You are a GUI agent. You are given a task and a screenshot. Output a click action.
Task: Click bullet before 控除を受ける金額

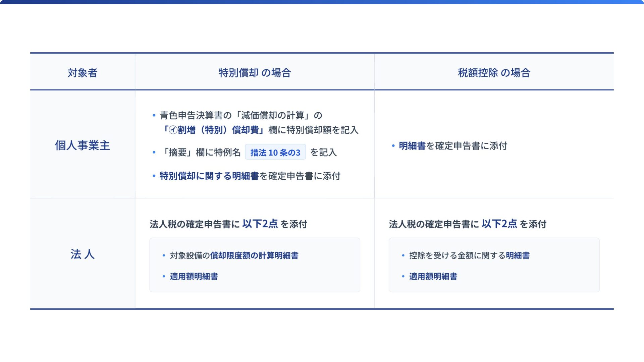[403, 256]
